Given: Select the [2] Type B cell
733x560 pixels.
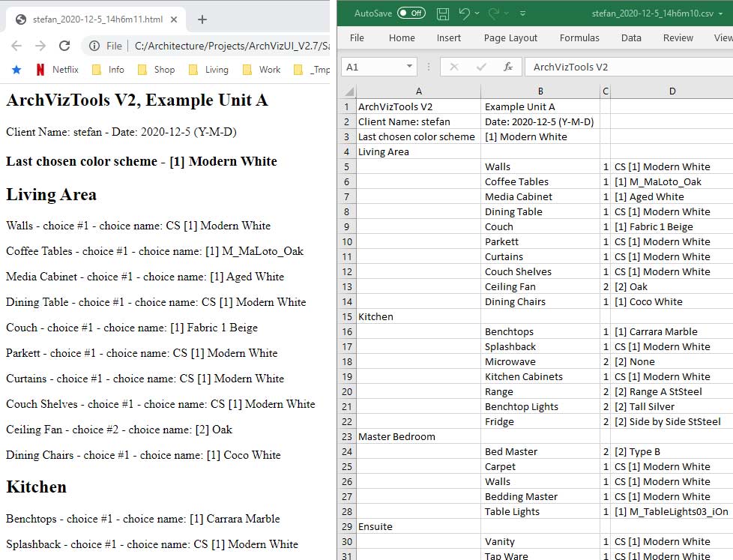Looking at the screenshot, I should pyautogui.click(x=672, y=451).
